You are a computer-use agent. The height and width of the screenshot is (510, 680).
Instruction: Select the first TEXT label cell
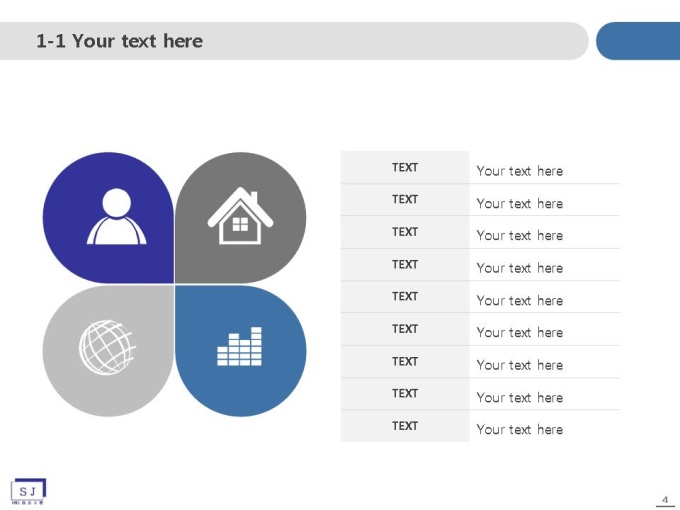click(x=405, y=167)
